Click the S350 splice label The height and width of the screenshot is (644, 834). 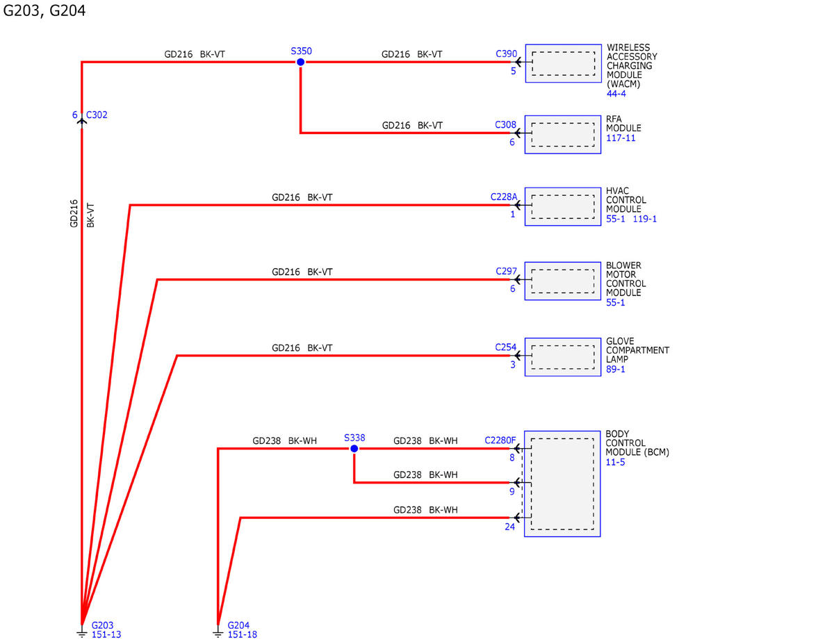(301, 51)
